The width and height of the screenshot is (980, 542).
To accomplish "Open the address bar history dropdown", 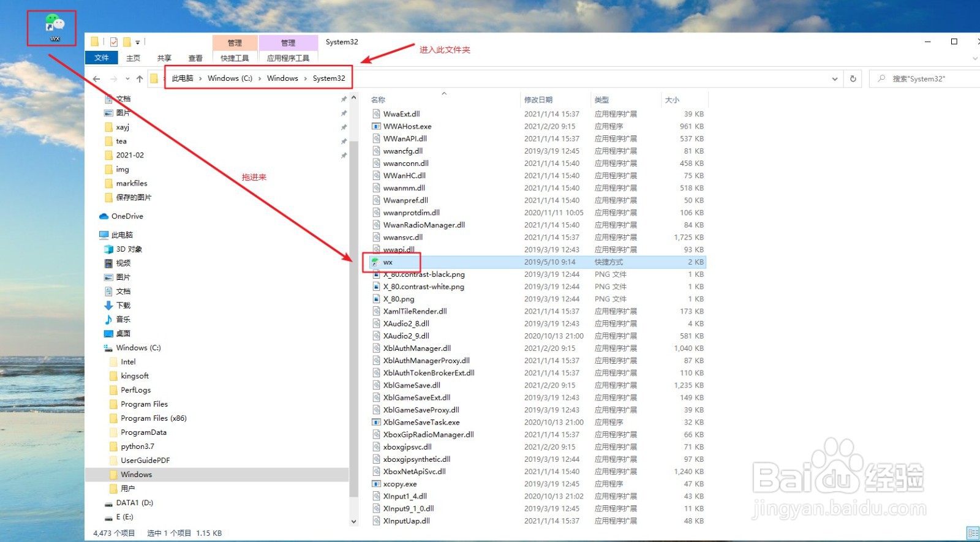I will pos(834,78).
